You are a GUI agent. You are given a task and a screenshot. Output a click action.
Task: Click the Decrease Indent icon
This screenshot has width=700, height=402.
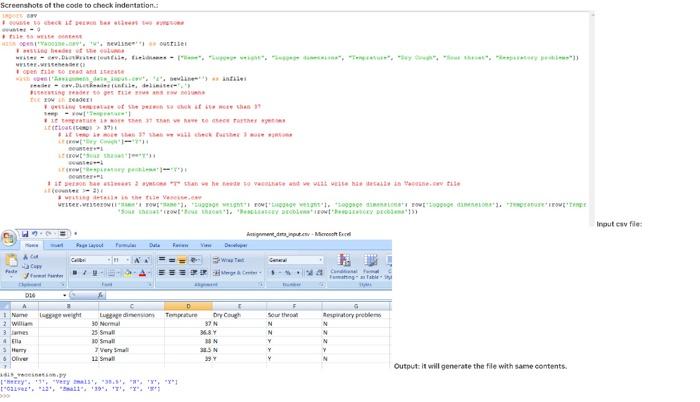pyautogui.click(x=194, y=272)
